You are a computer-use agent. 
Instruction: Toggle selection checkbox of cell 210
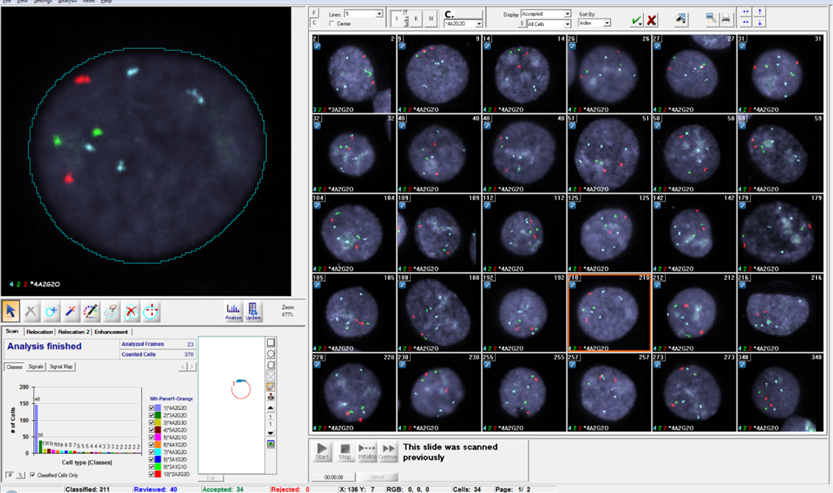572,285
